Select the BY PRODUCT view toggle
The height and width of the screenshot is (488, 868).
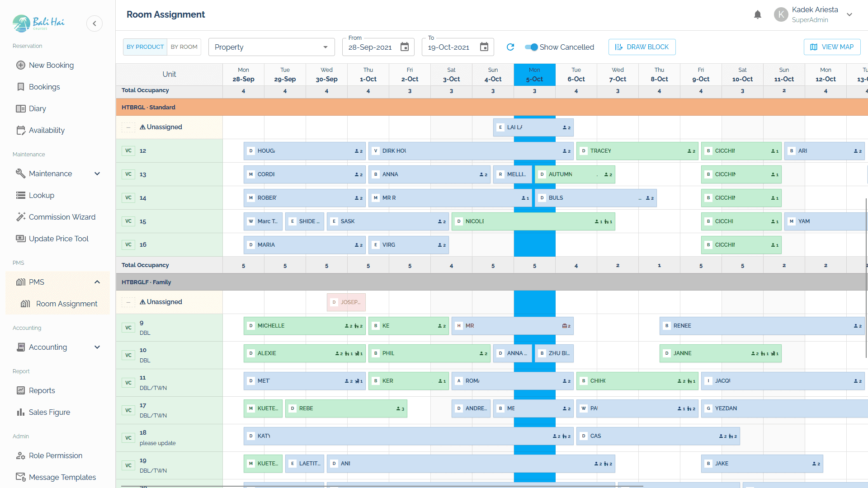145,47
